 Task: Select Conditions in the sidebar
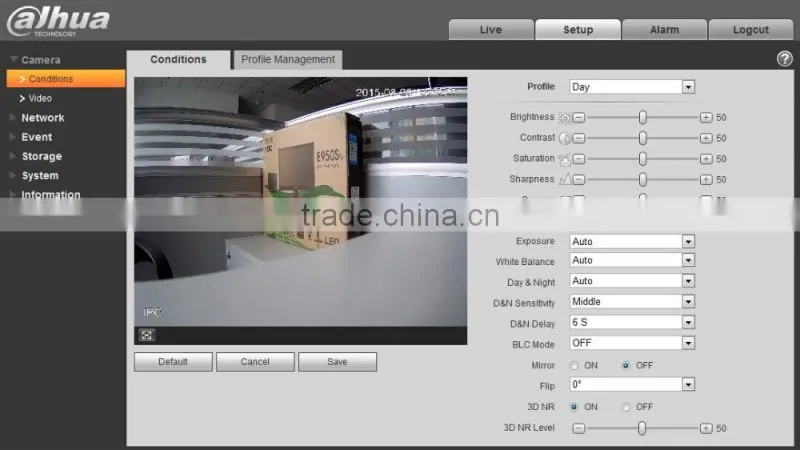[x=66, y=79]
